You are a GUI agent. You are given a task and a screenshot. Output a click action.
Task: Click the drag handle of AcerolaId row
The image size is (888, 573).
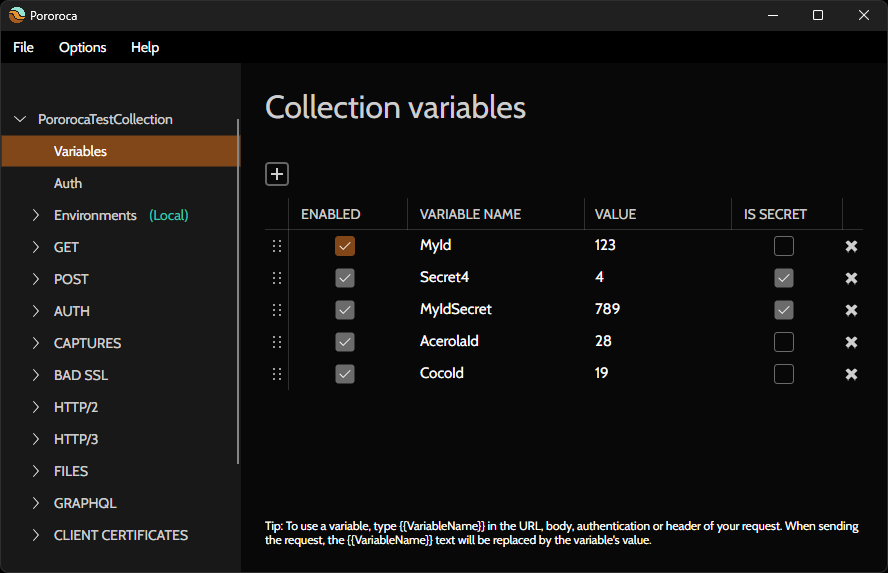point(277,342)
